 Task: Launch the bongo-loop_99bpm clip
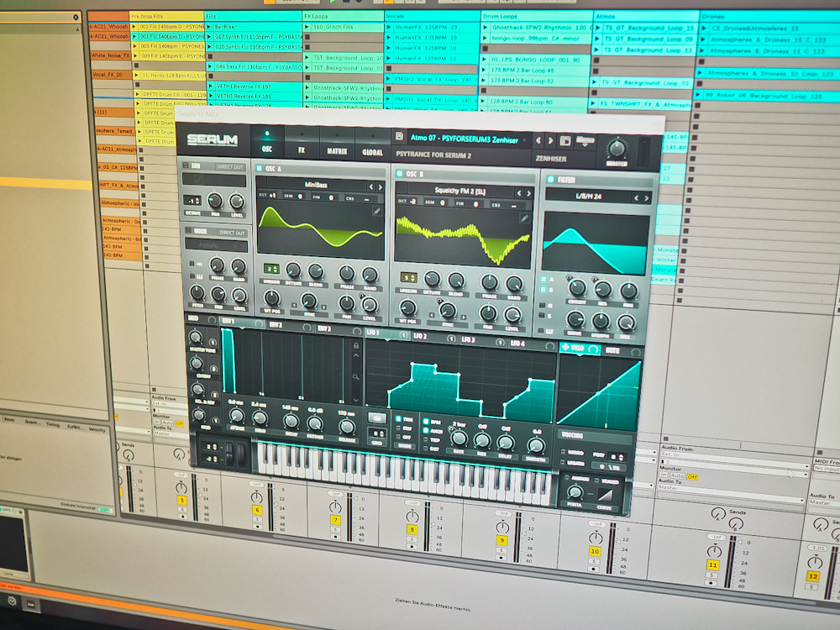[486, 39]
